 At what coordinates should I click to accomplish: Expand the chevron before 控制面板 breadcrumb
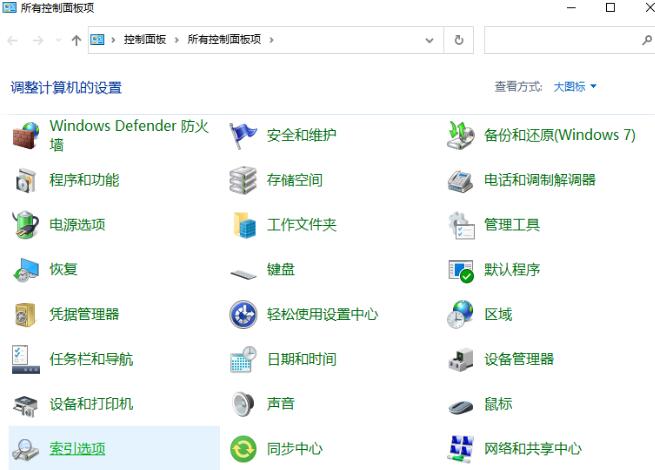(113, 40)
